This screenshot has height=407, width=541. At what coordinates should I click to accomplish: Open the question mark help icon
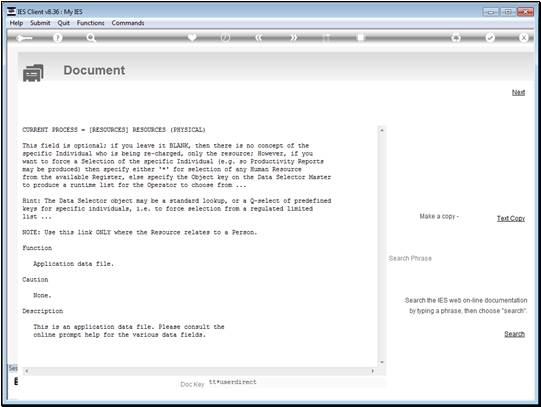(x=58, y=38)
